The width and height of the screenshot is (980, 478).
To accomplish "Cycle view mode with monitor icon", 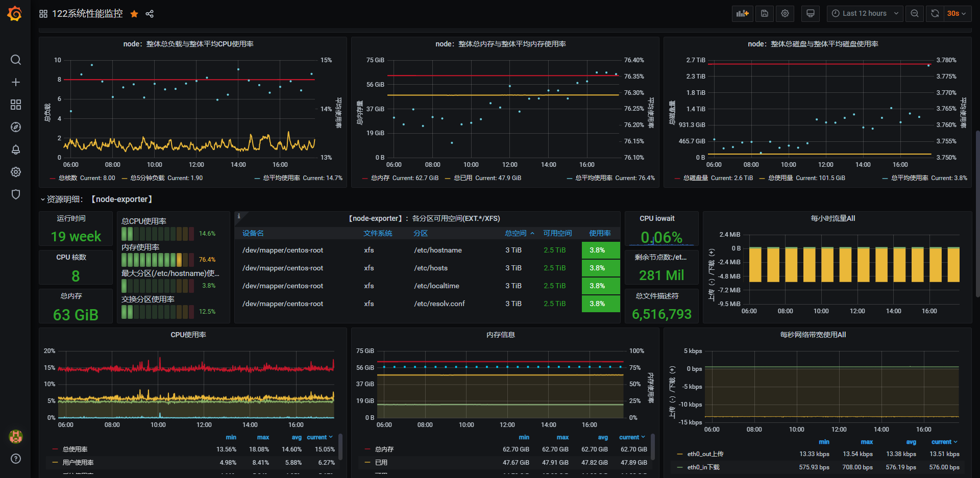I will tap(810, 14).
